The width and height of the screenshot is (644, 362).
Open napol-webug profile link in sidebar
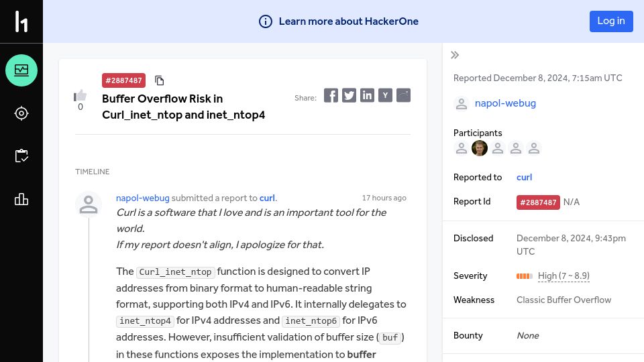coord(505,103)
